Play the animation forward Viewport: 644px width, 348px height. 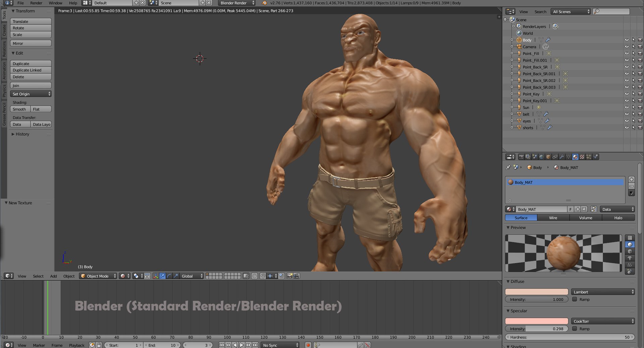coord(241,345)
